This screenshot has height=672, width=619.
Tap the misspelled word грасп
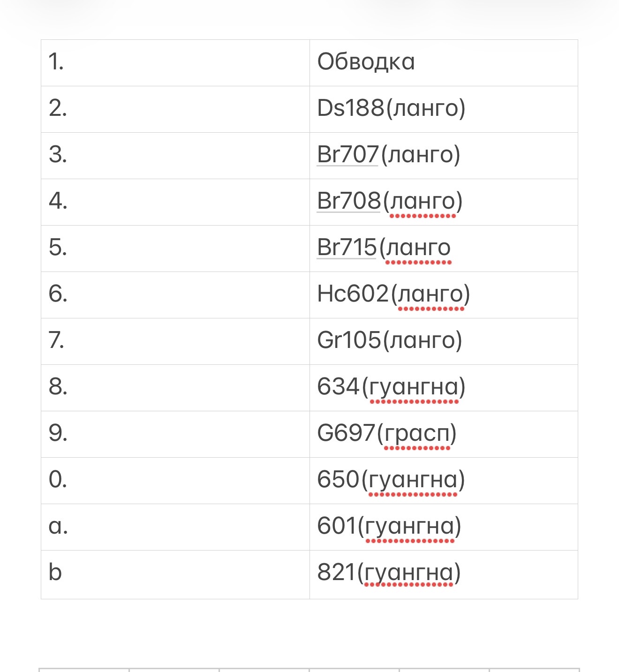417,434
